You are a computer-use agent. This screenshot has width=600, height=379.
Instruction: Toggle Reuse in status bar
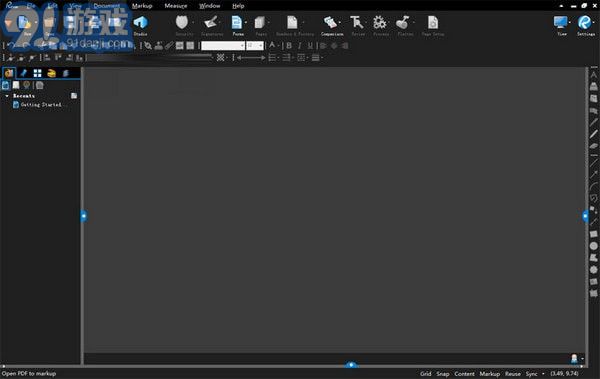click(512, 374)
